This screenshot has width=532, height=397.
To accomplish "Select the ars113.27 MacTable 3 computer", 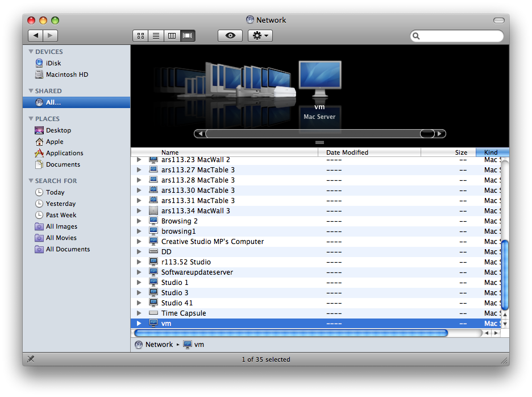I will [x=315, y=170].
